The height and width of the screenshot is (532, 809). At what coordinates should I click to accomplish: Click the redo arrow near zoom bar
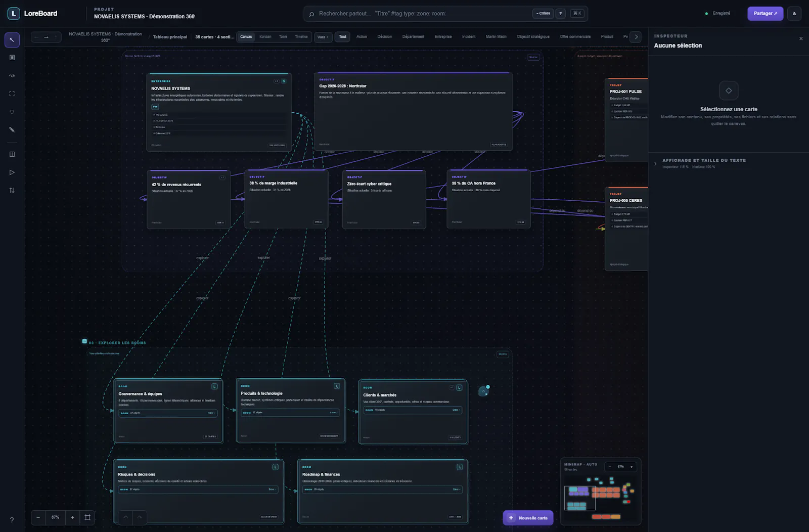(x=140, y=517)
